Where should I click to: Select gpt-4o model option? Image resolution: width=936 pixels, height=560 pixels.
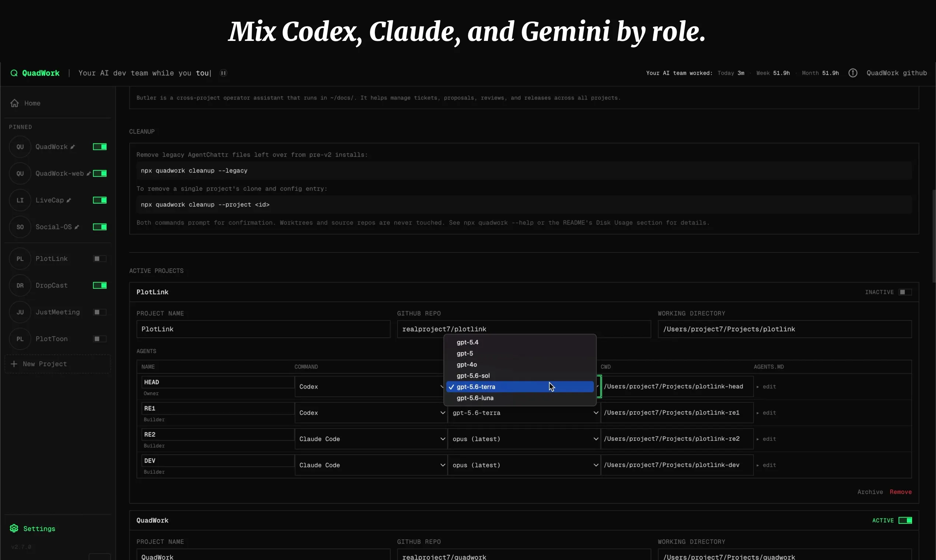coord(520,364)
